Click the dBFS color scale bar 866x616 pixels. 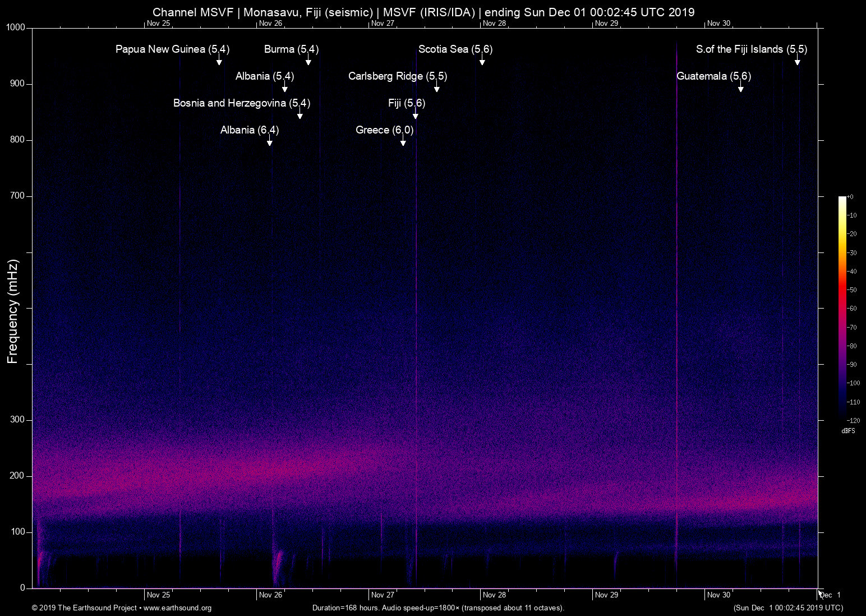pos(842,307)
